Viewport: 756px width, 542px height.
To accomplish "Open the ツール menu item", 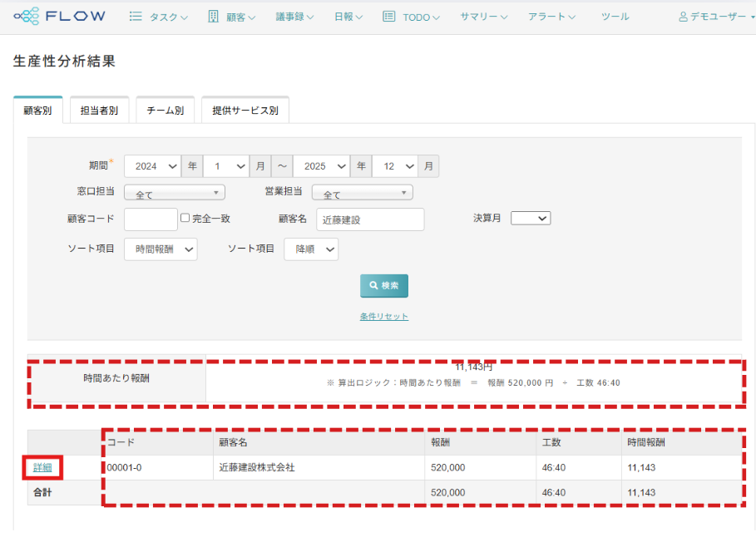I will (x=615, y=17).
